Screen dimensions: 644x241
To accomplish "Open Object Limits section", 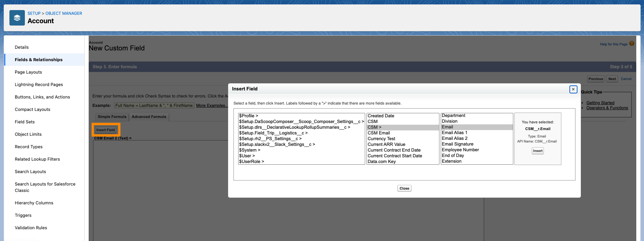I will [28, 134].
